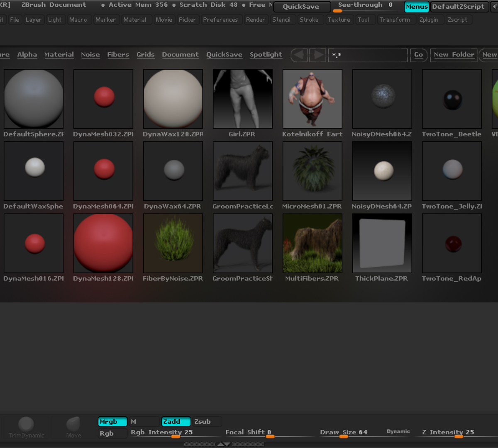498x448 pixels.
Task: Open the NoisyDMesh064 project thumbnail
Action: (x=382, y=99)
